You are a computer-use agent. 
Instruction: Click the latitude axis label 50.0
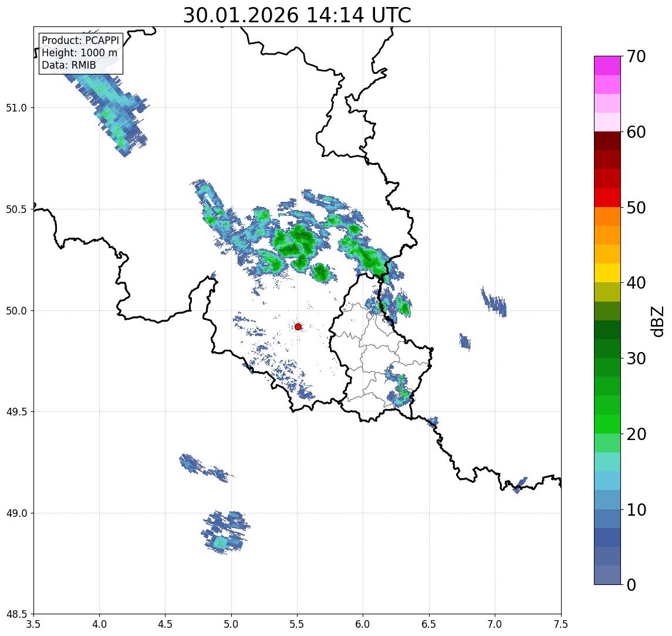[16, 311]
